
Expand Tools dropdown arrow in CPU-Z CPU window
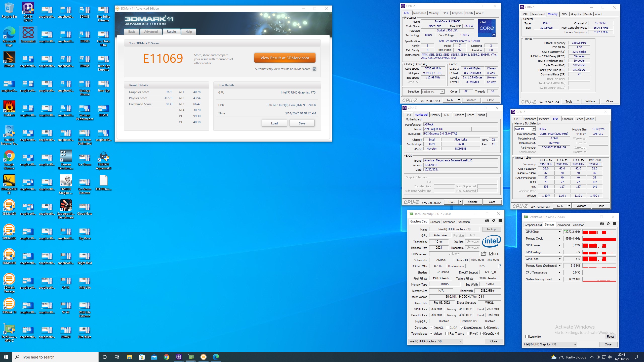tap(459, 100)
